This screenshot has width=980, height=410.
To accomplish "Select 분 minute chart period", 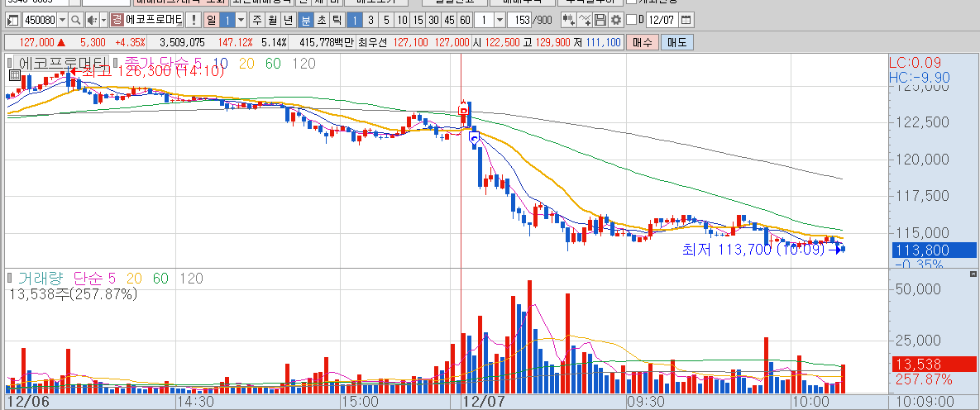I will pyautogui.click(x=306, y=20).
